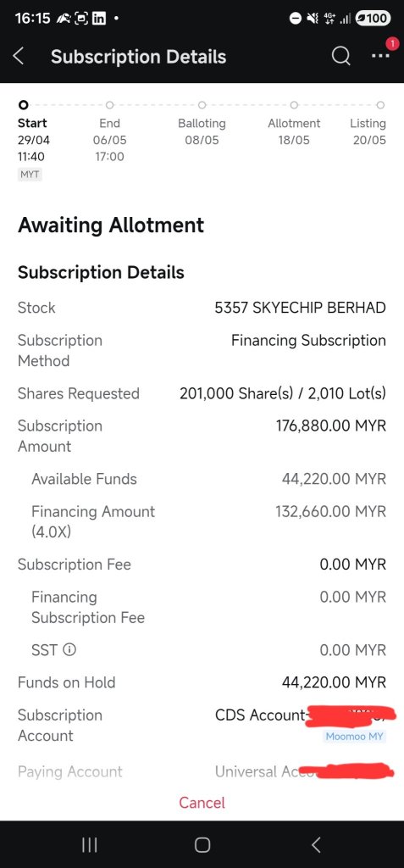Viewport: 404px width, 868px height.
Task: Tap the 5357 SKYECHIP BERHAD stock name
Action: point(300,308)
